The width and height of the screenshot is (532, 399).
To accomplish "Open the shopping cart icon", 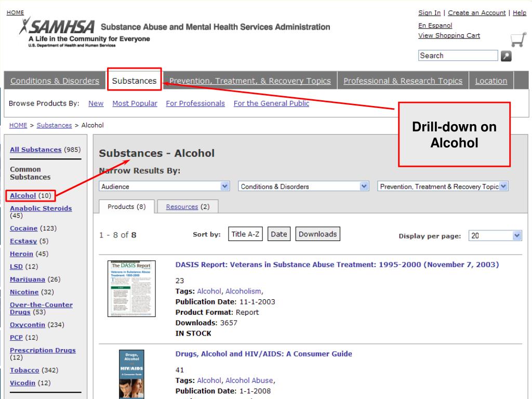I will (518, 39).
